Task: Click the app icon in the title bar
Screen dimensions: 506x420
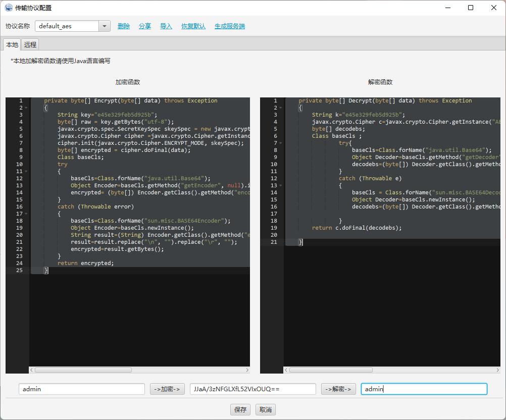Action: pyautogui.click(x=9, y=8)
